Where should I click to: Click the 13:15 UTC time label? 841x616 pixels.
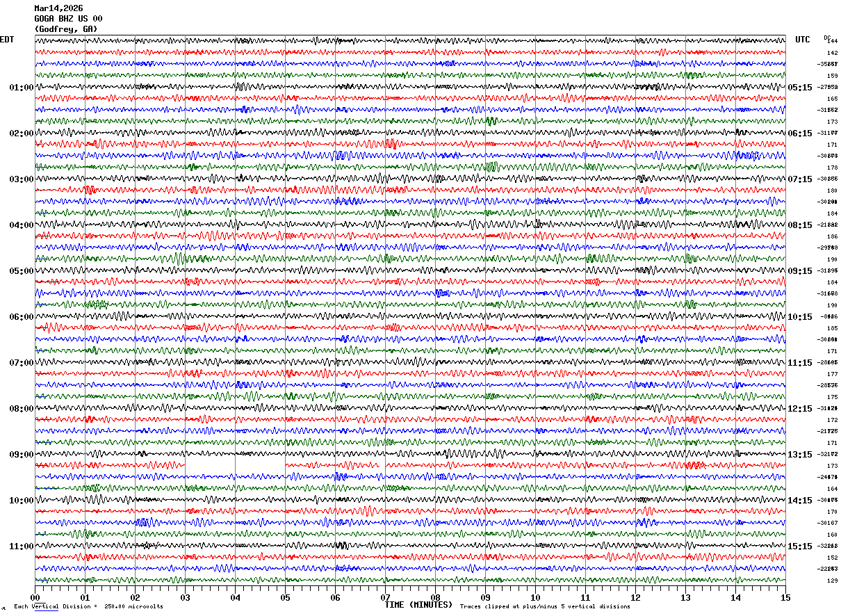(x=800, y=455)
